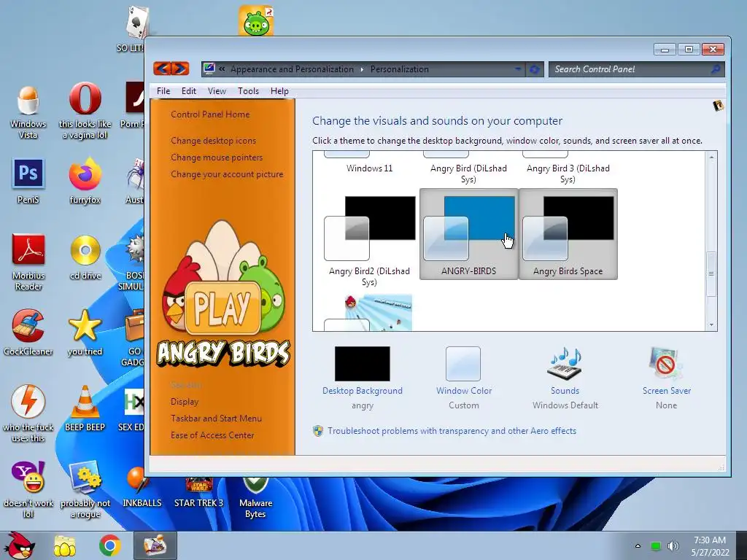Go to Control Panel Home

(210, 114)
